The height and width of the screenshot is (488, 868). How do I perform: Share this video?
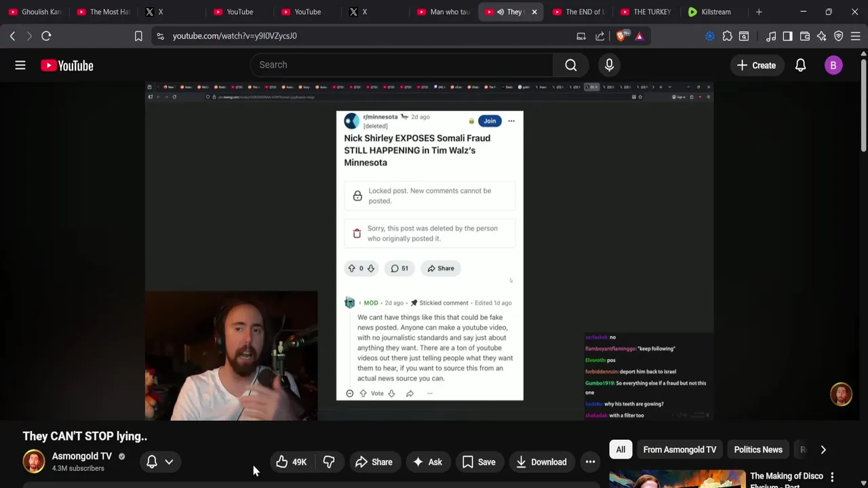(x=374, y=462)
